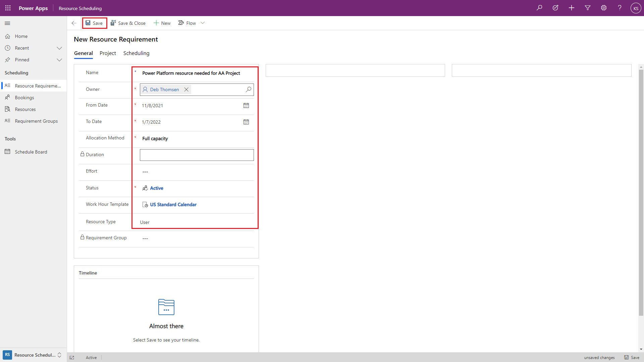644x362 pixels.
Task: Open the Allocation Method Full capacity dropdown
Action: coord(197,138)
